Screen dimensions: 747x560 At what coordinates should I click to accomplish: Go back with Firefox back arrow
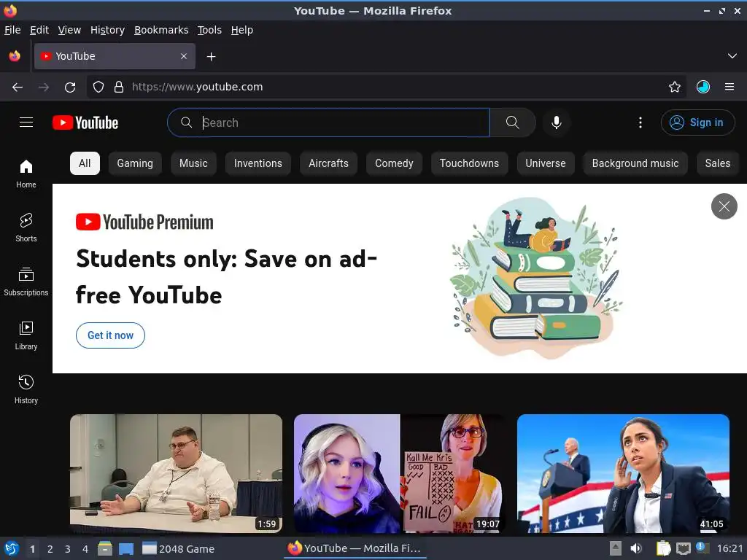click(x=18, y=87)
